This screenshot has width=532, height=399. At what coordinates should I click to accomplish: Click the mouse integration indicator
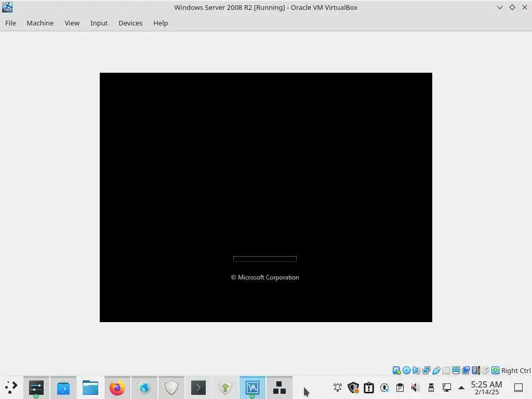click(x=486, y=370)
